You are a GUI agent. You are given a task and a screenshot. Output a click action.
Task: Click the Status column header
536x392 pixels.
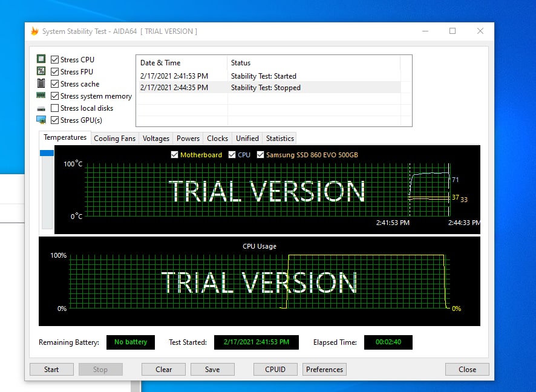[313, 63]
